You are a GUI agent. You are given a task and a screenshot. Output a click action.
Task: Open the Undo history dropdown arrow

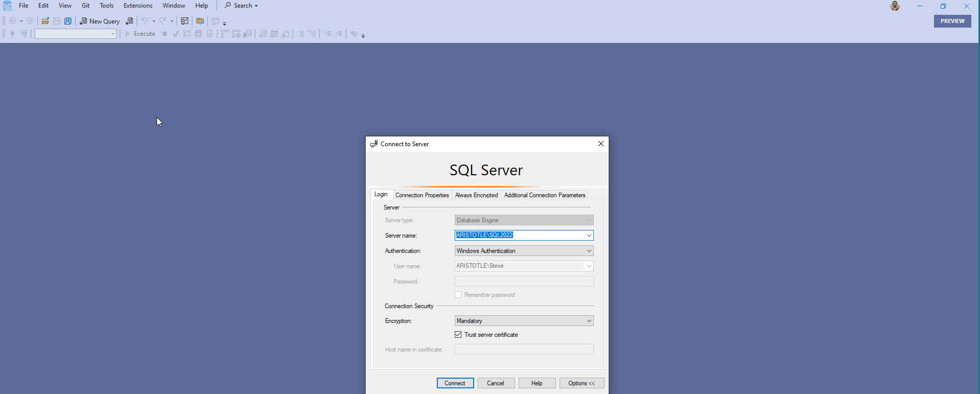click(x=154, y=21)
